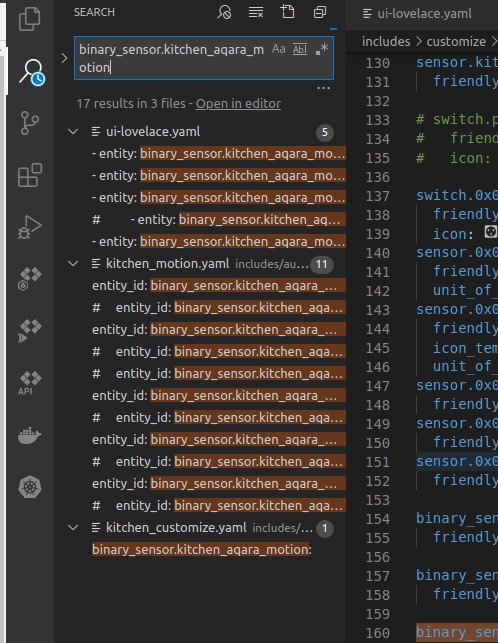Open the Extensions view

[x=30, y=175]
